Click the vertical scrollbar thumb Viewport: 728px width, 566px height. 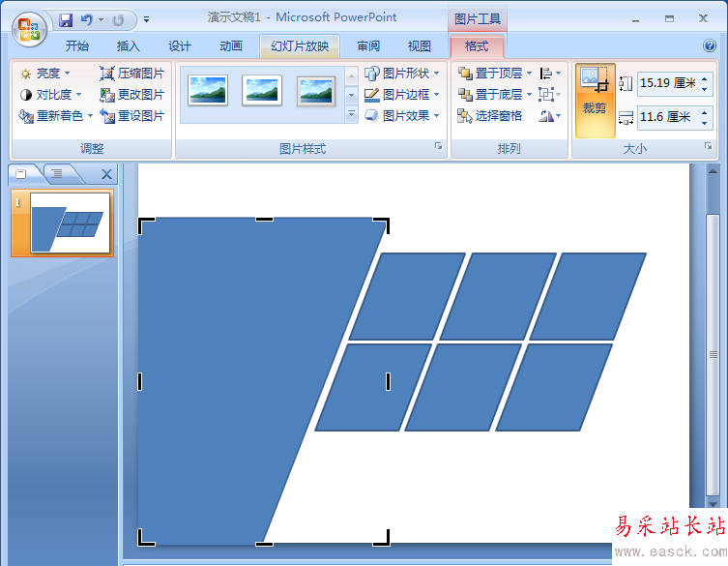point(713,354)
